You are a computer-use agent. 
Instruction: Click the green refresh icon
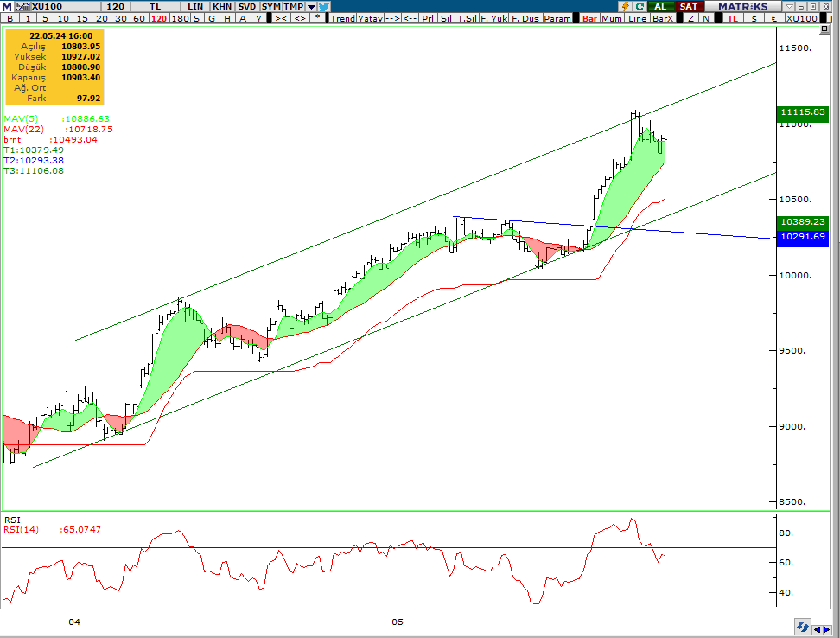(x=640, y=6)
